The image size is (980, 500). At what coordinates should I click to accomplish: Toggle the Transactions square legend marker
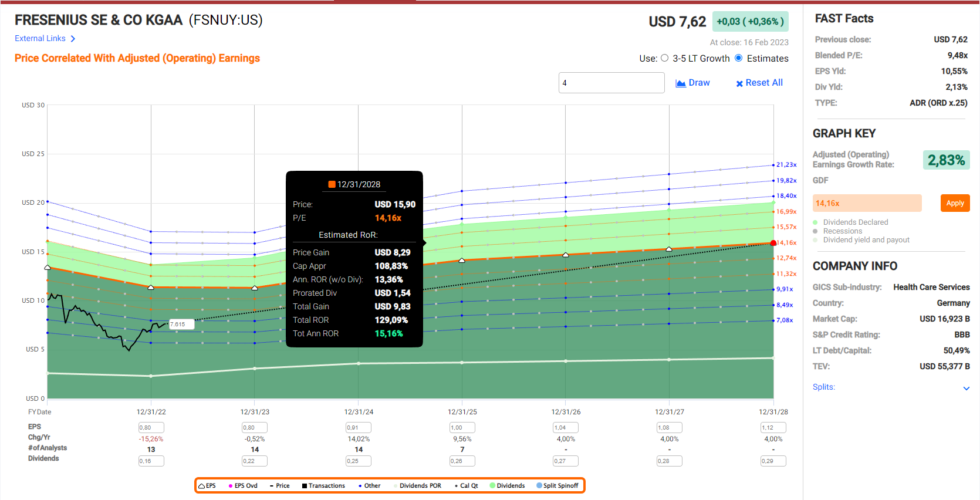[305, 486]
